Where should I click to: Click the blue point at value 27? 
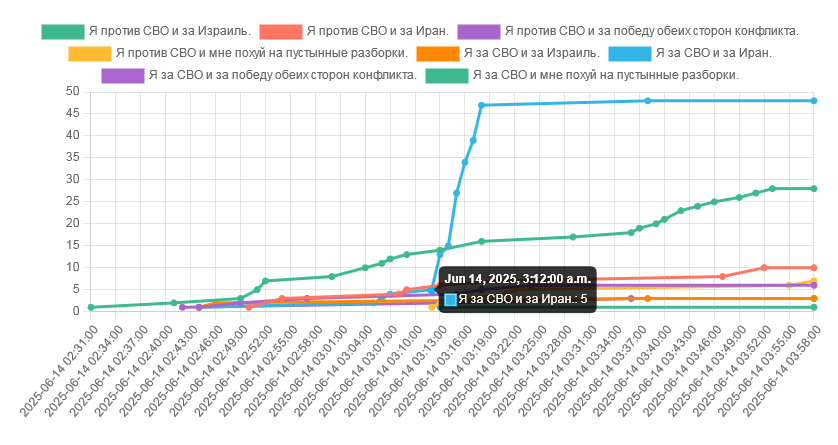pos(456,193)
